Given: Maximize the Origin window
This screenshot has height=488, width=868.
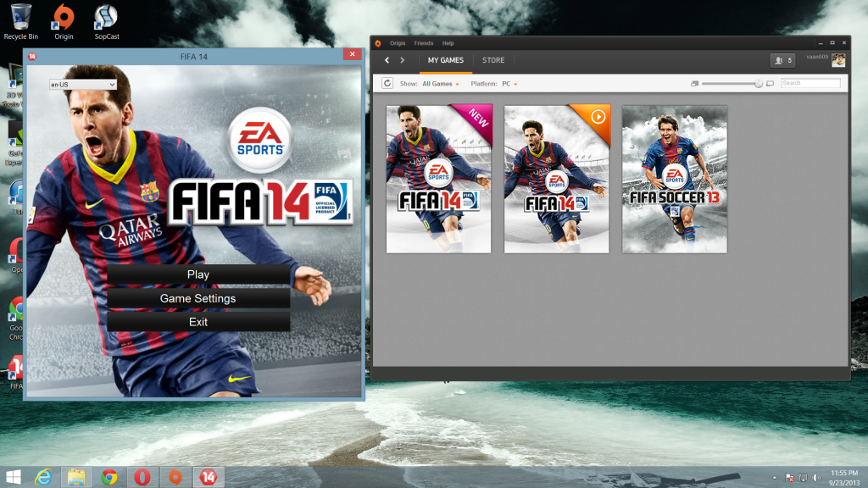Looking at the screenshot, I should click(832, 43).
